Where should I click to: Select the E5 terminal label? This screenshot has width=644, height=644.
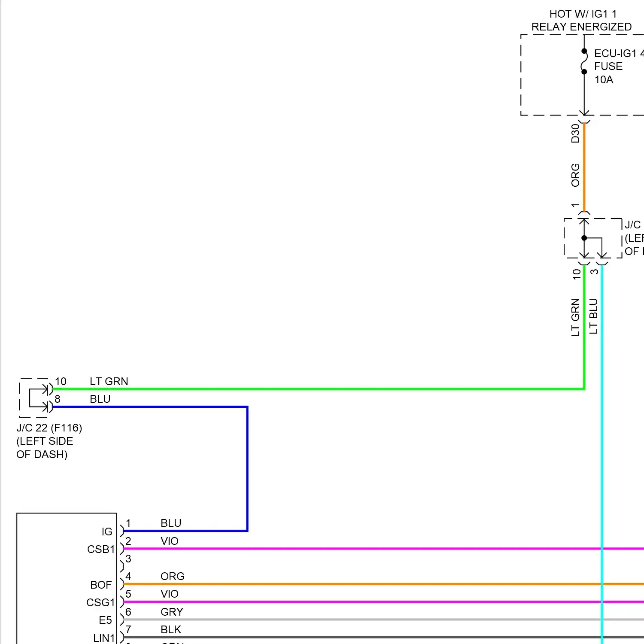(x=105, y=620)
